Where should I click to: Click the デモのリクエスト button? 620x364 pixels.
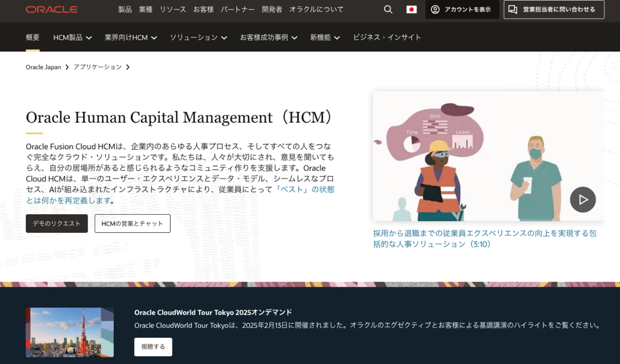pos(57,223)
